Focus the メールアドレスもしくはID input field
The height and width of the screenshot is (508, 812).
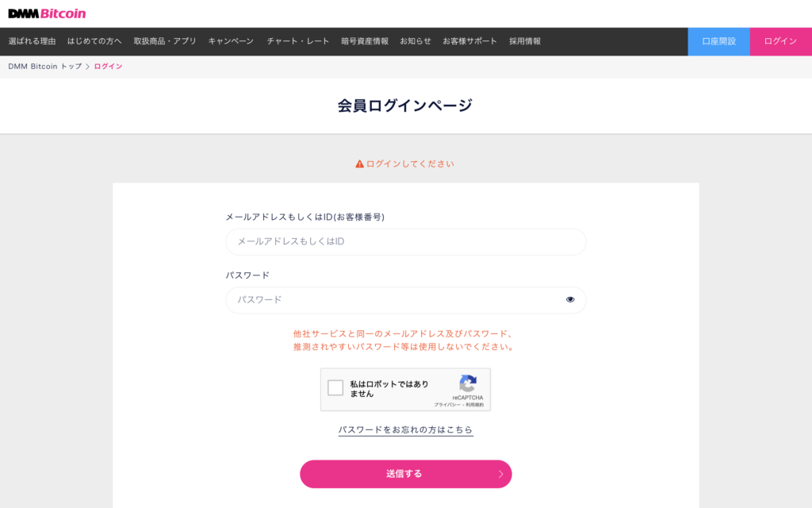(x=406, y=241)
